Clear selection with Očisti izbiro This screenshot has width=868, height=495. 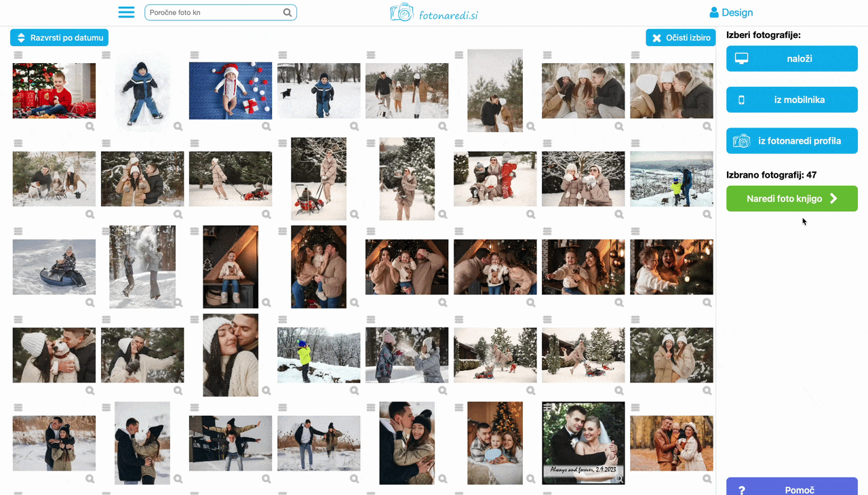click(x=680, y=38)
